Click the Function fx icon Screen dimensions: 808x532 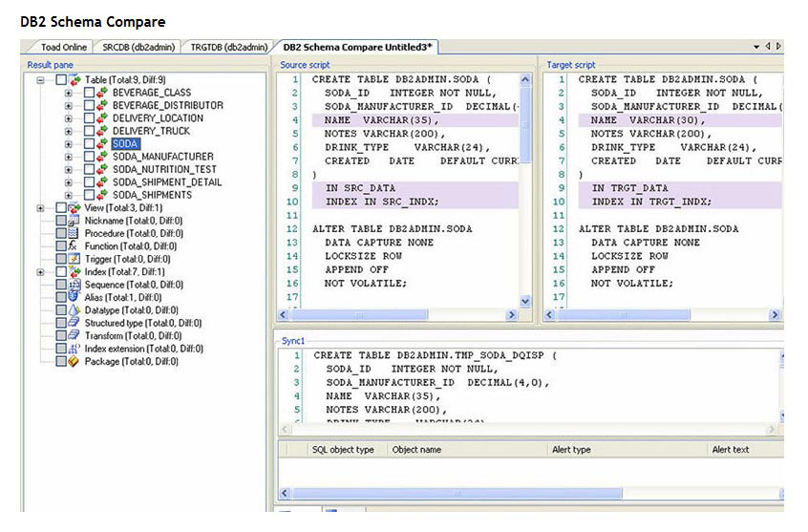74,246
